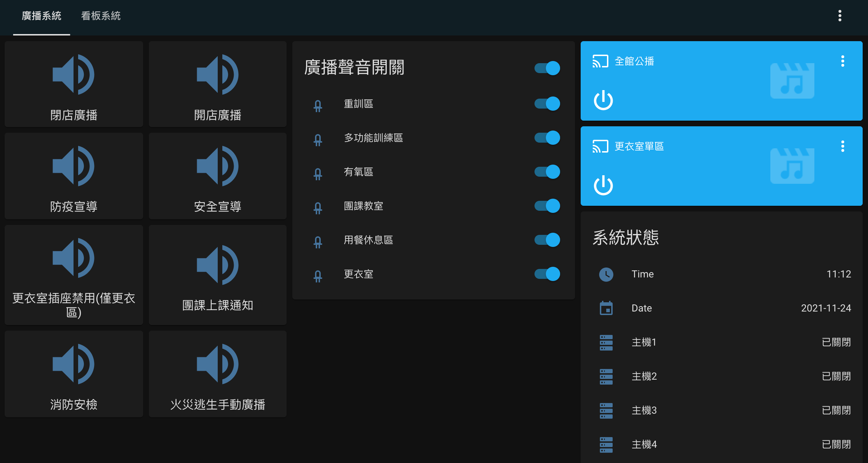Click the server icon for 主機1
The height and width of the screenshot is (463, 868).
(606, 342)
